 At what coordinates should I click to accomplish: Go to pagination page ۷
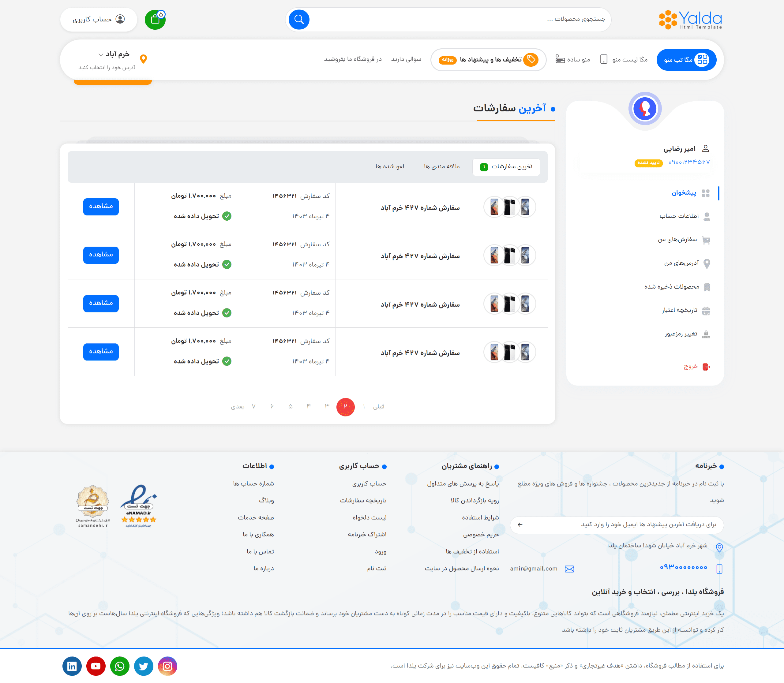[x=253, y=407]
